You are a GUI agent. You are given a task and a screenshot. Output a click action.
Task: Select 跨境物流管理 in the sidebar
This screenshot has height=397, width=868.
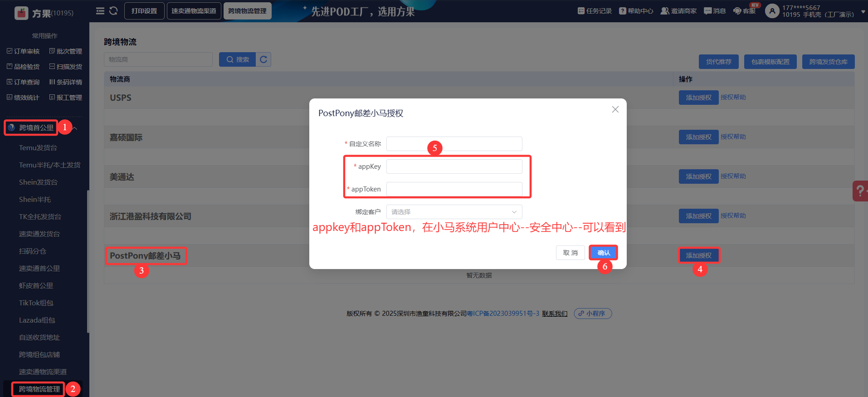tap(39, 389)
